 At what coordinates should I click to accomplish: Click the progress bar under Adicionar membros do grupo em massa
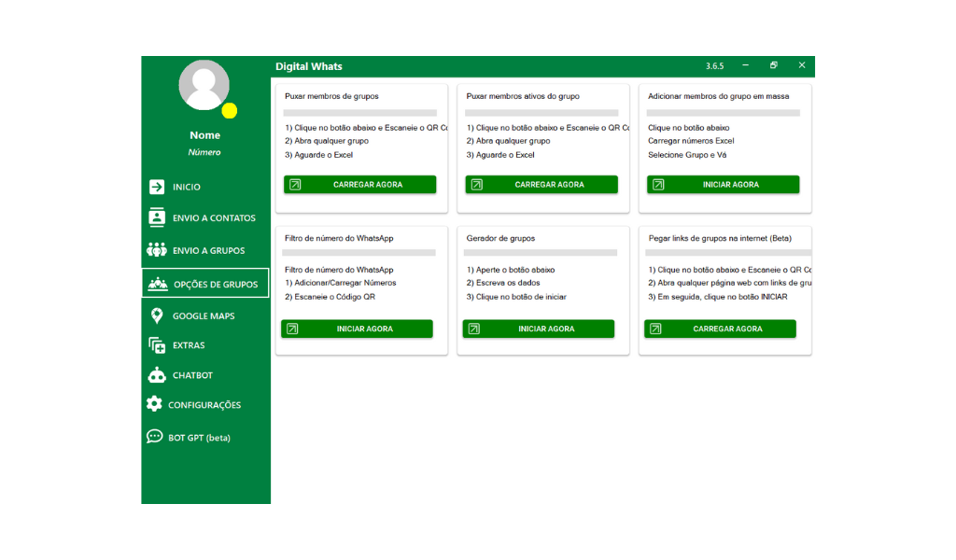[724, 113]
